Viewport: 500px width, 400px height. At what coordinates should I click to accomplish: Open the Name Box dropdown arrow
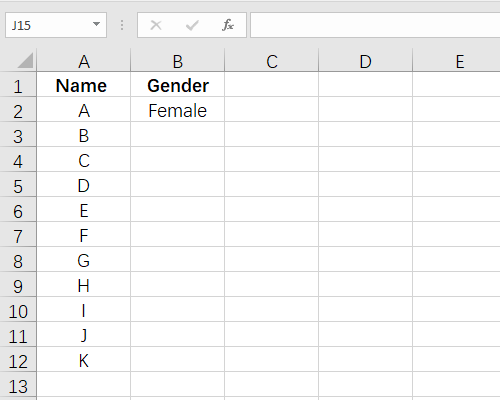pyautogui.click(x=96, y=24)
